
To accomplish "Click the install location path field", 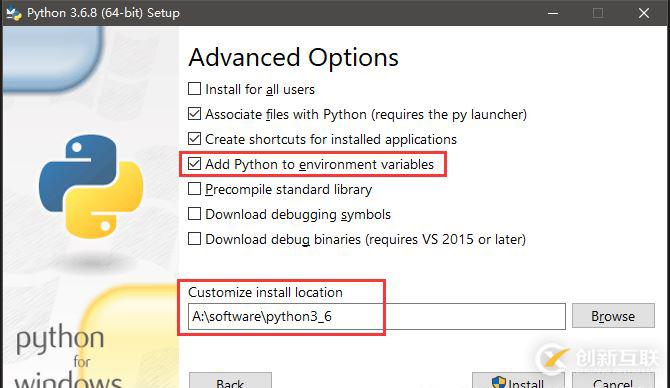I will [376, 317].
